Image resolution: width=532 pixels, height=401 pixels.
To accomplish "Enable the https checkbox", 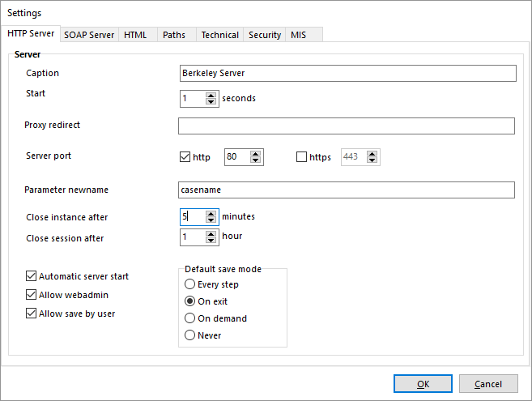I will tap(301, 157).
